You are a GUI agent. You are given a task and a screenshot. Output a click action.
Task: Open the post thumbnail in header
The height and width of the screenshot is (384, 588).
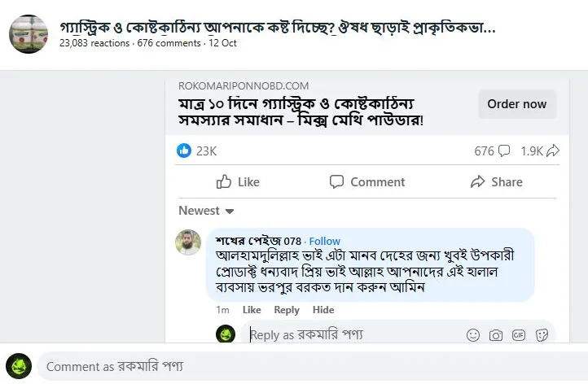29,33
